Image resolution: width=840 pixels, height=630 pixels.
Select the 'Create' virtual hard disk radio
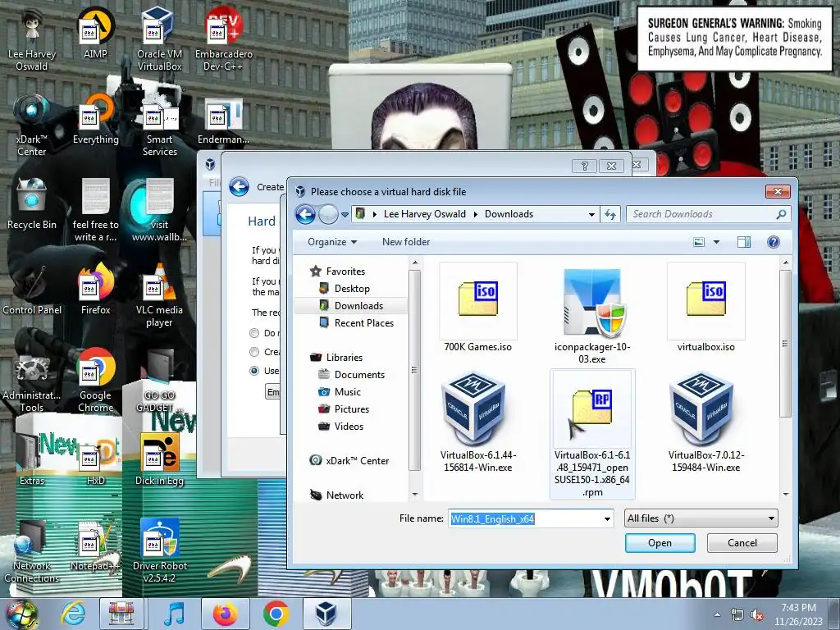click(254, 352)
